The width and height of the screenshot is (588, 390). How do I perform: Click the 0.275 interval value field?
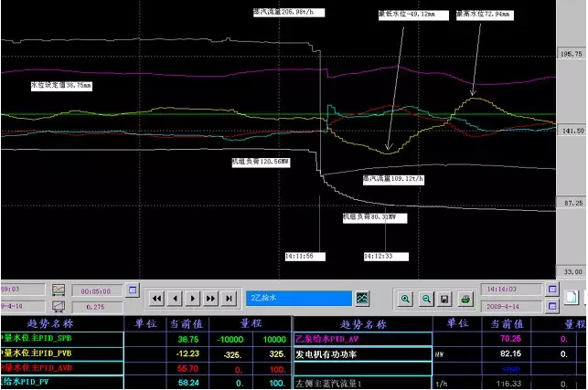(95, 307)
